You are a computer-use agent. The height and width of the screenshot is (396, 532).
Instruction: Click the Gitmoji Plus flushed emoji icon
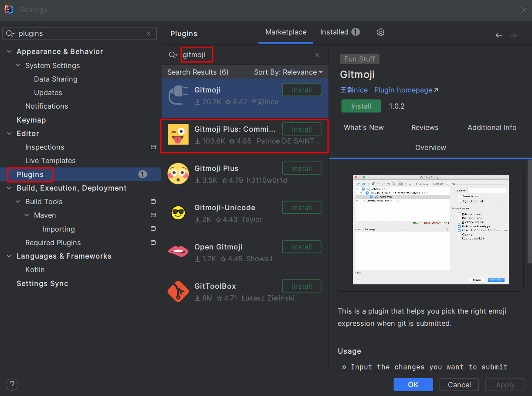point(178,174)
